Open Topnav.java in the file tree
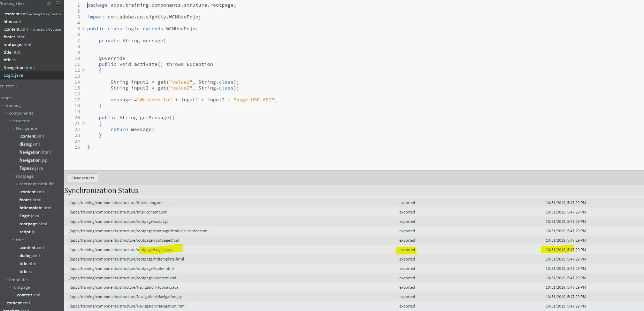 pyautogui.click(x=31, y=168)
